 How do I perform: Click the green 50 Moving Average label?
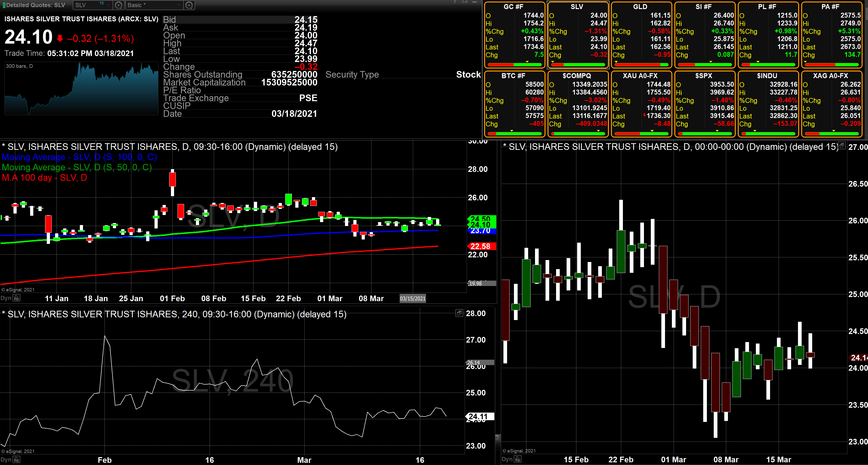77,167
